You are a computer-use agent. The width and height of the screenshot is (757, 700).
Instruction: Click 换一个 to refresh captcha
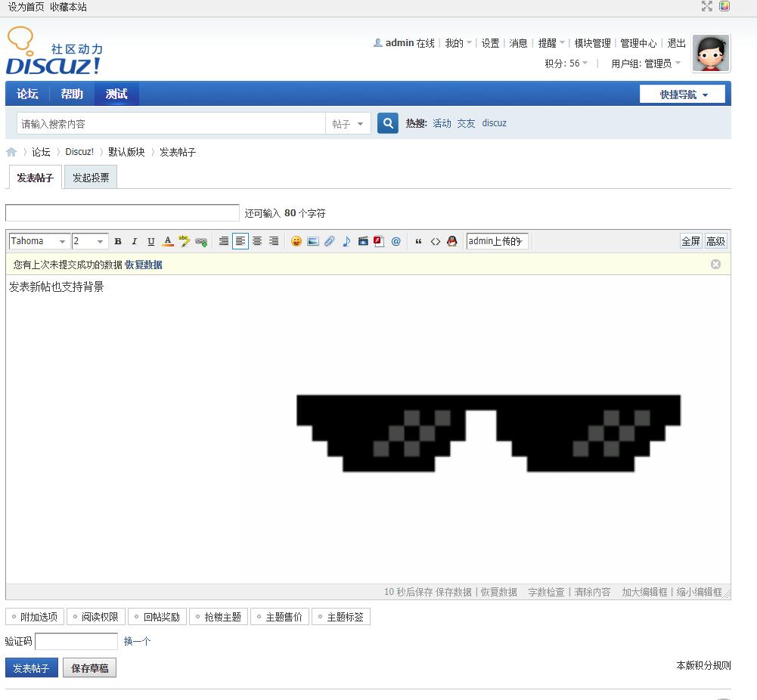click(137, 641)
